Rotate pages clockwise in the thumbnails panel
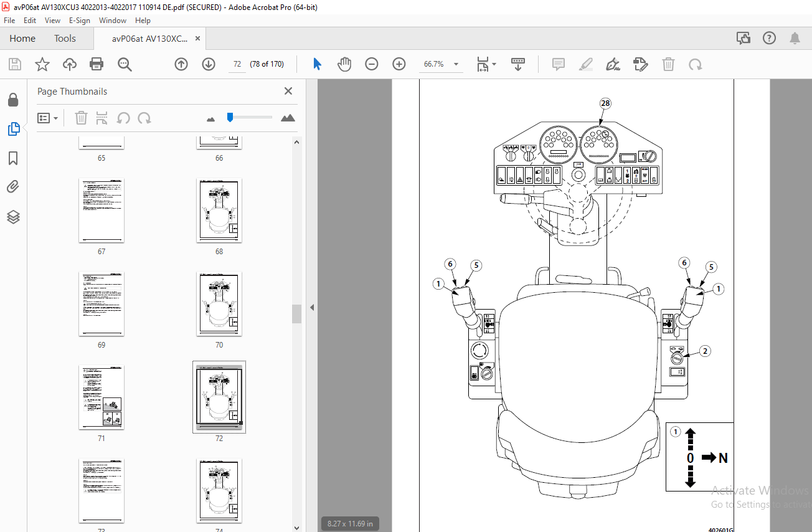Viewport: 812px width, 532px height. 144,118
